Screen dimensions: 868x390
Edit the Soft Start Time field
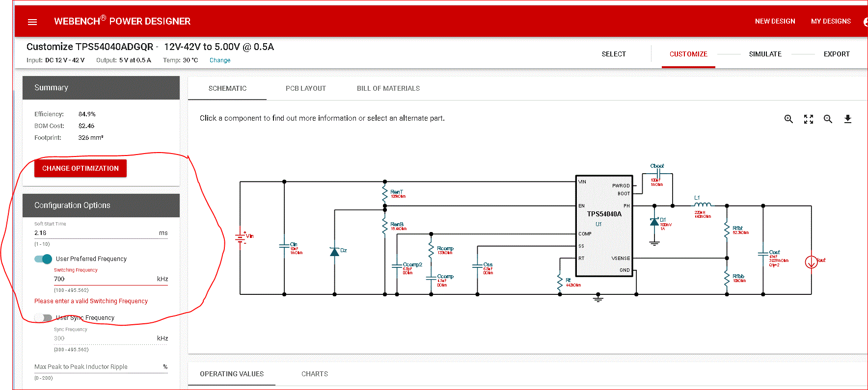coord(101,233)
